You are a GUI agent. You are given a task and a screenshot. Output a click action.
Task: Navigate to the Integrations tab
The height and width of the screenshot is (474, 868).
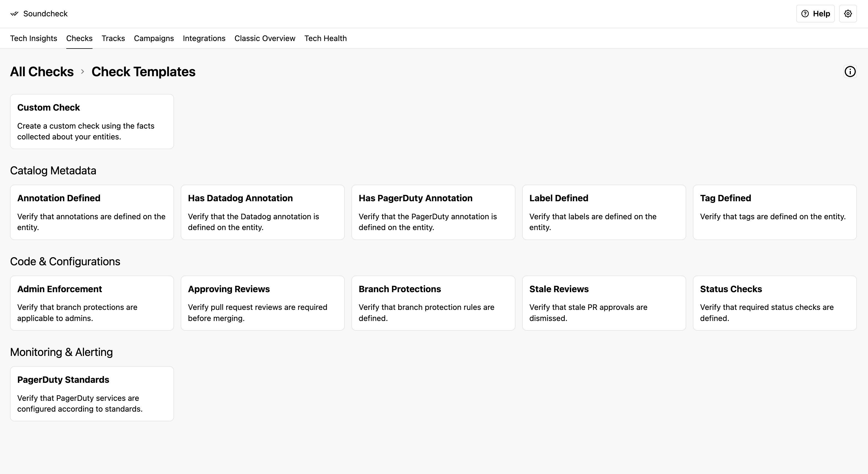tap(204, 39)
